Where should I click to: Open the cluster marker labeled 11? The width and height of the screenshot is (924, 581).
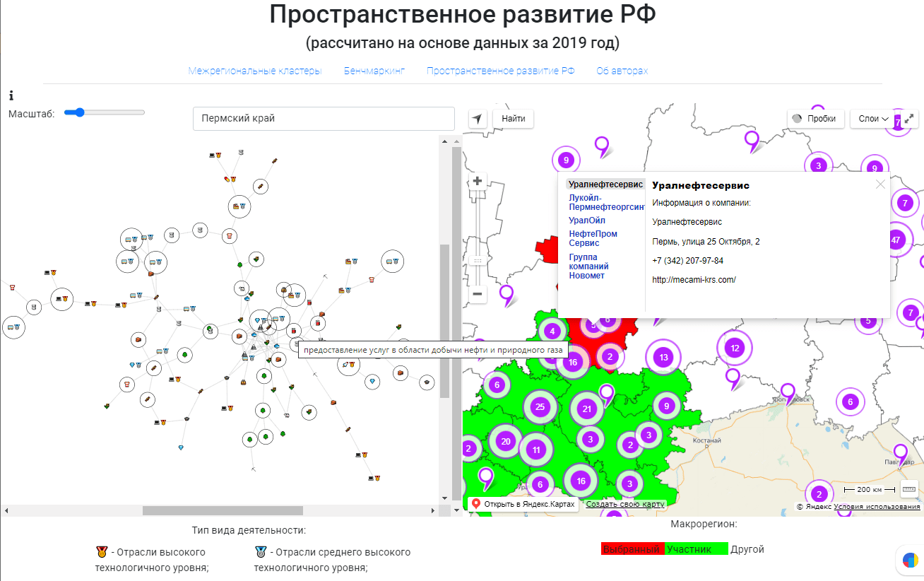coord(537,450)
